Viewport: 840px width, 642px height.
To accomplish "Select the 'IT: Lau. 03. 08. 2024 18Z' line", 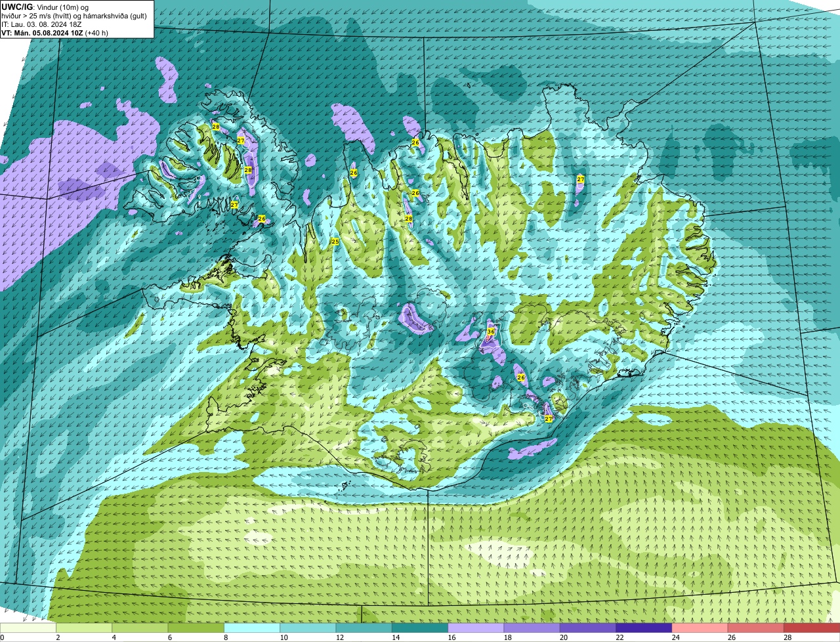I will pyautogui.click(x=41, y=24).
